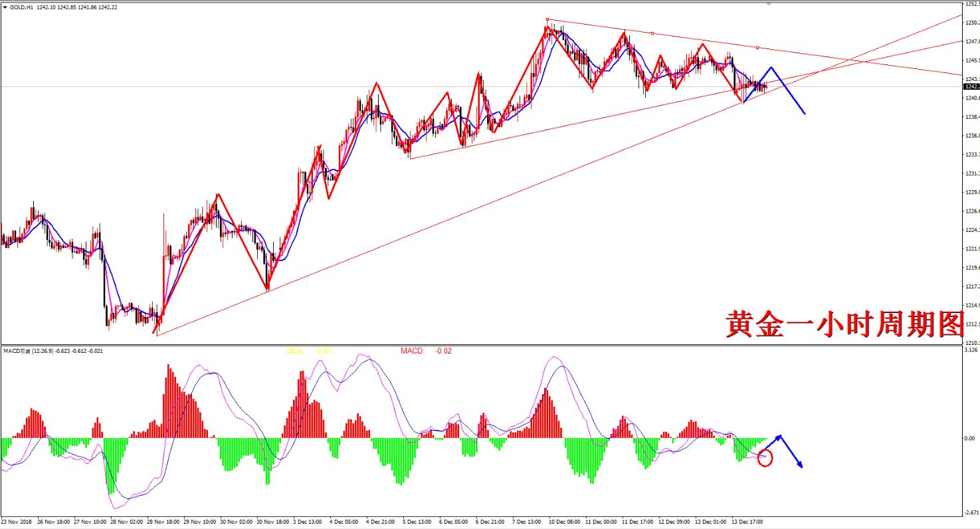This screenshot has height=529, width=980.
Task: Select the rightmost anchor of the descending trendline
Action: click(x=757, y=47)
